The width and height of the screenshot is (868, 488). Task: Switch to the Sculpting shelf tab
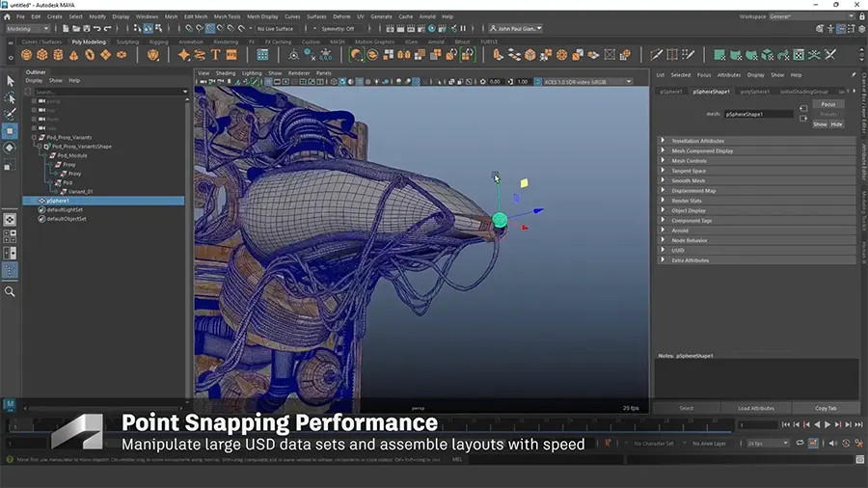127,42
